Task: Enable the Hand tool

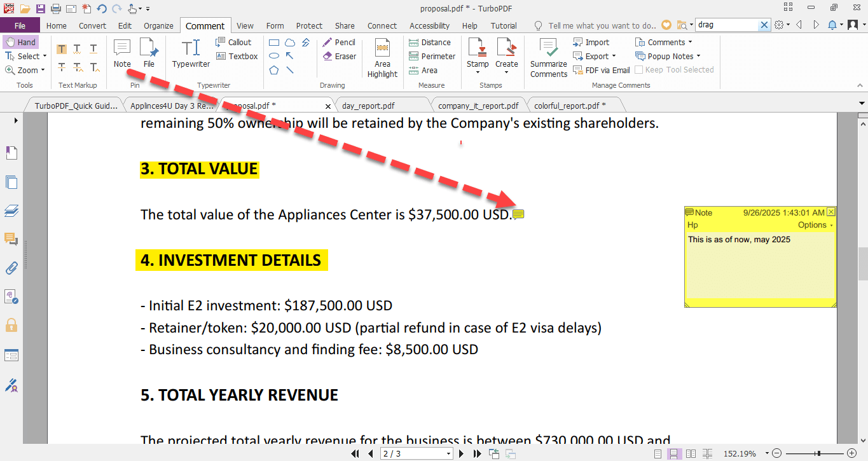Action: [x=20, y=42]
